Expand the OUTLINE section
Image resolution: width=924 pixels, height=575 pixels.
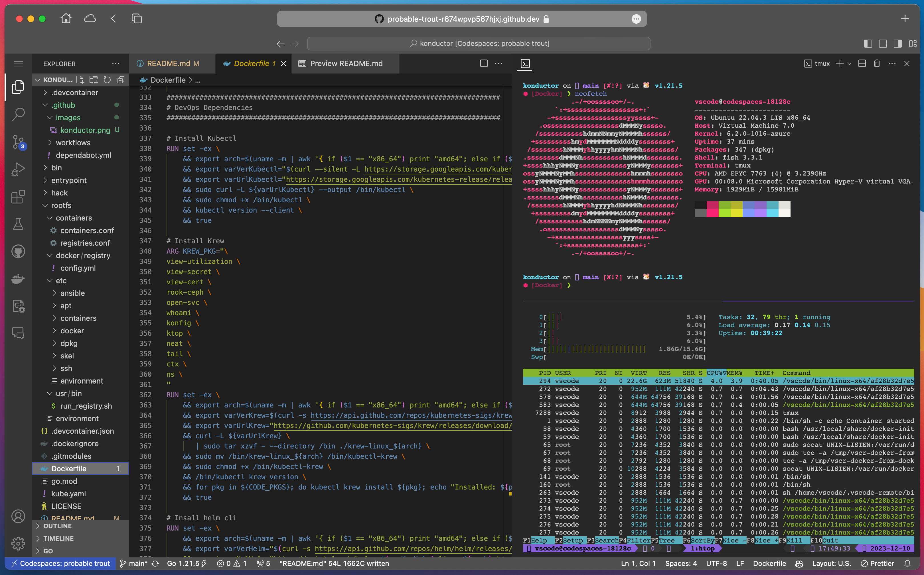coord(57,526)
